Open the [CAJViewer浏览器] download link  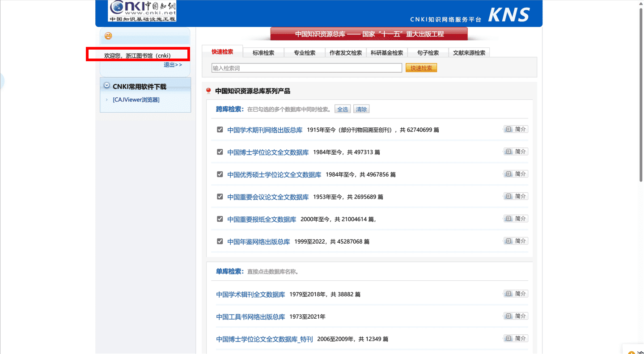coord(136,100)
